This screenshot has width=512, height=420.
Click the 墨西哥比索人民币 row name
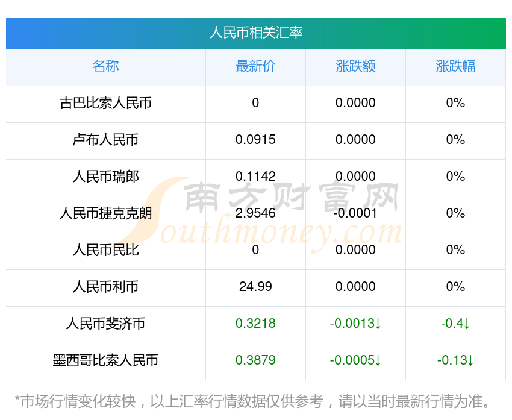pyautogui.click(x=105, y=360)
